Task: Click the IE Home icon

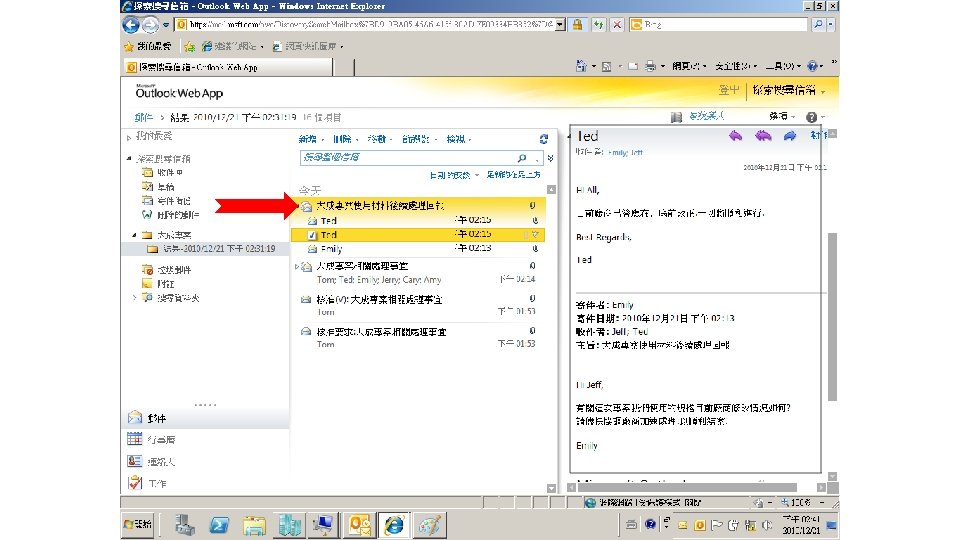Action: 581,66
